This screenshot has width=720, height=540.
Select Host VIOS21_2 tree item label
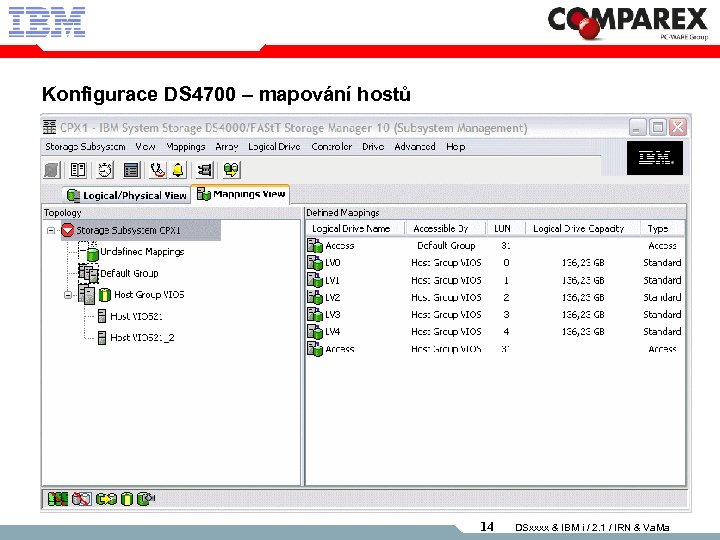142,338
